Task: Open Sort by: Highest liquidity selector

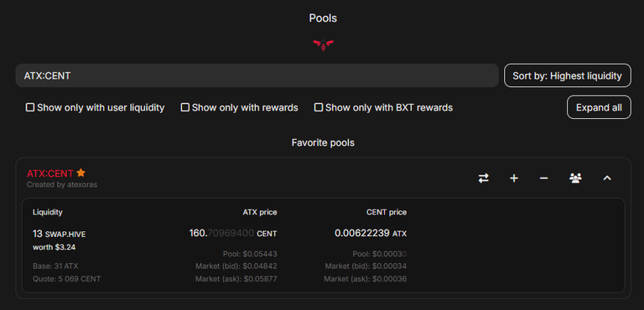Action: pos(567,75)
